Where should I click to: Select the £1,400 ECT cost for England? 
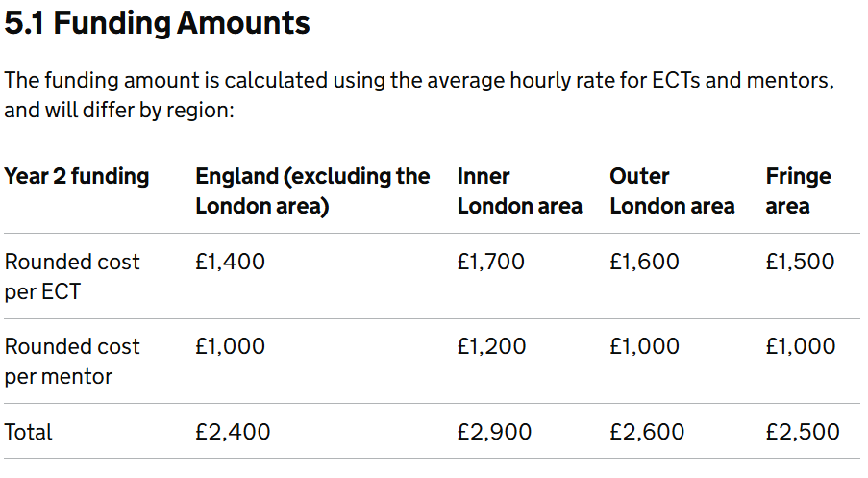(x=230, y=262)
